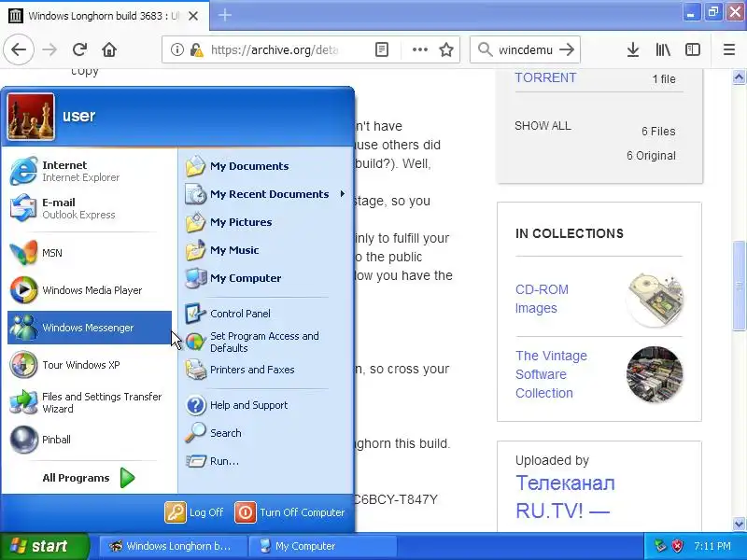
Task: Open My Computer from Start menu
Action: click(265, 278)
